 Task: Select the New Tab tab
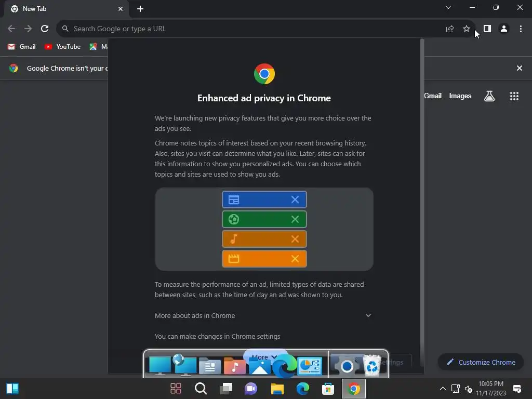(x=66, y=9)
